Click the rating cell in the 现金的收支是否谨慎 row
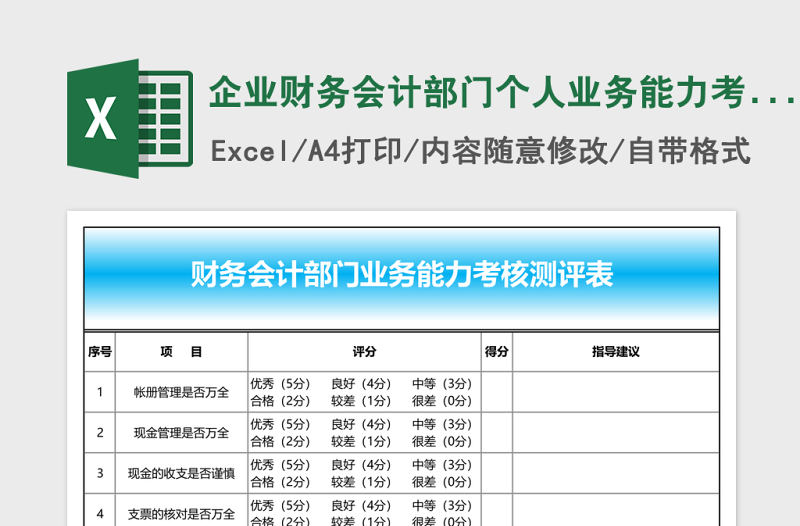 click(364, 473)
